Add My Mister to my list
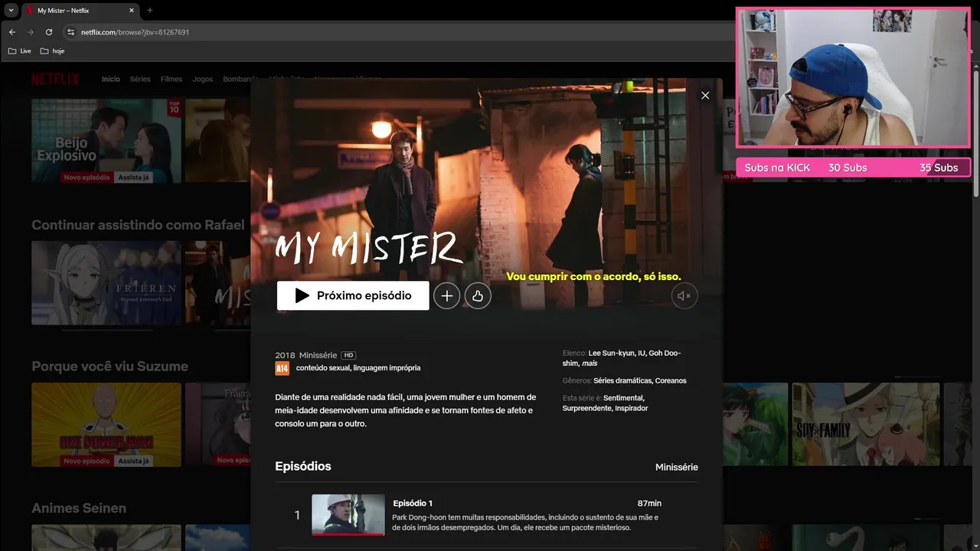 coord(447,295)
